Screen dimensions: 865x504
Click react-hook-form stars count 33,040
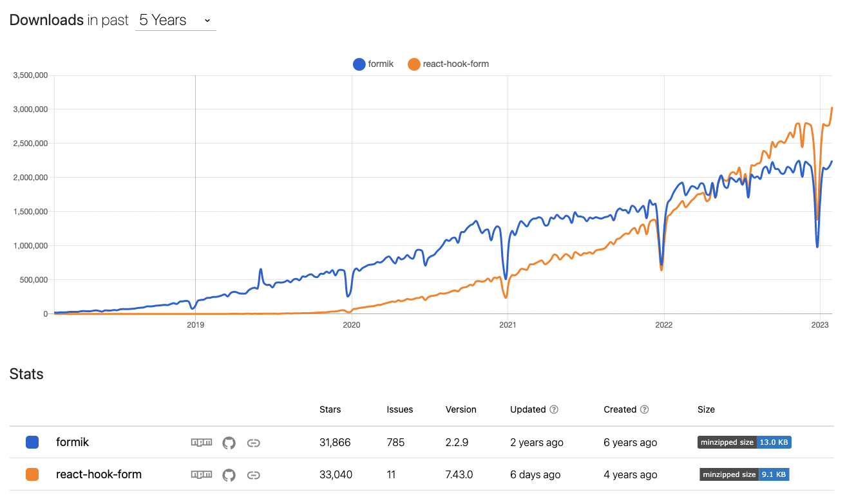(336, 474)
